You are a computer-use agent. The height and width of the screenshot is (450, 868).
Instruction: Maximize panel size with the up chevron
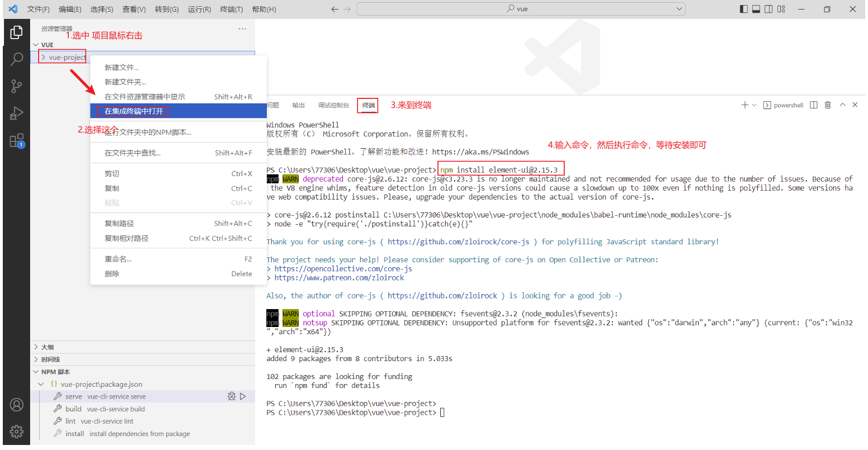click(842, 105)
